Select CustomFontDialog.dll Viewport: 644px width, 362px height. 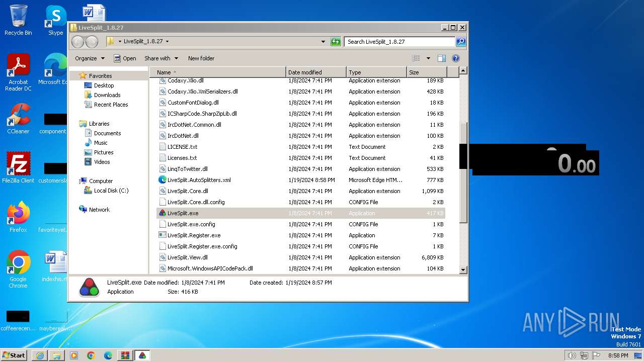pyautogui.click(x=301, y=103)
